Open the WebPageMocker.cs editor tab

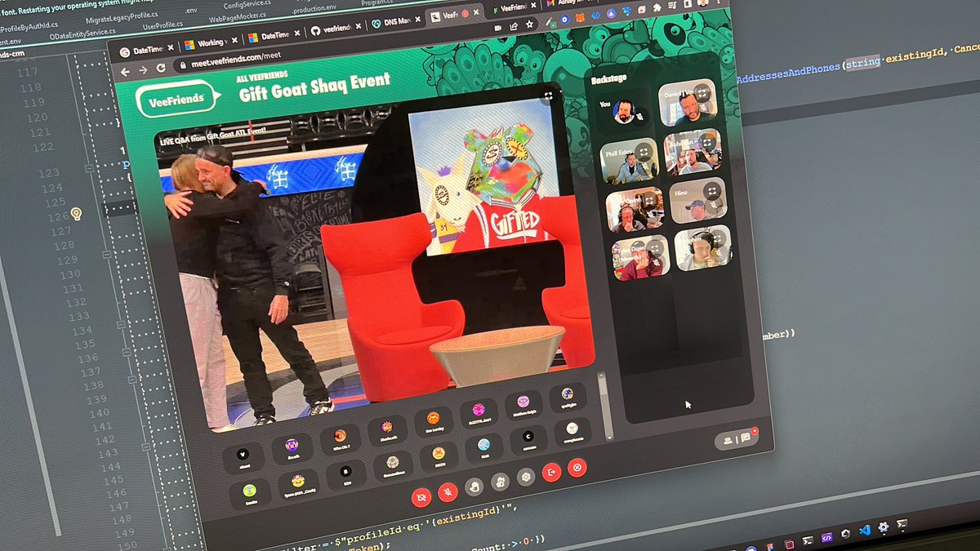tap(238, 18)
